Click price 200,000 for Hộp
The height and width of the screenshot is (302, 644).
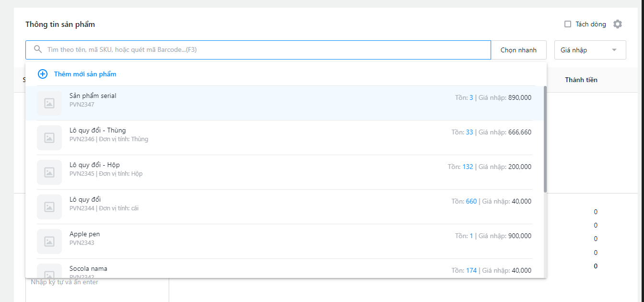(x=520, y=167)
